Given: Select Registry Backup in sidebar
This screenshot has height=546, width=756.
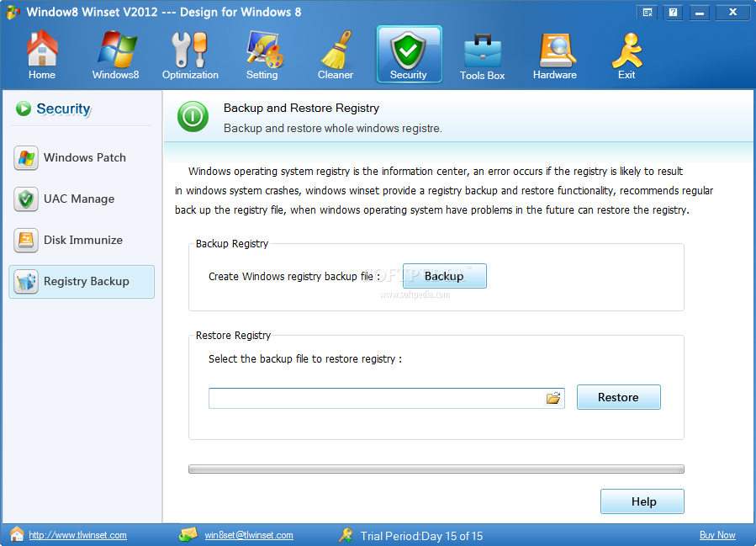Looking at the screenshot, I should pyautogui.click(x=82, y=282).
